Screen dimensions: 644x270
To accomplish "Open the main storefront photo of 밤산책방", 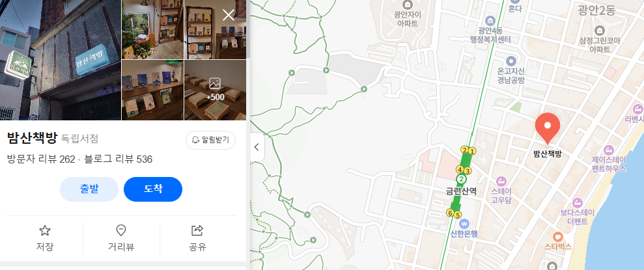I will pos(61,60).
